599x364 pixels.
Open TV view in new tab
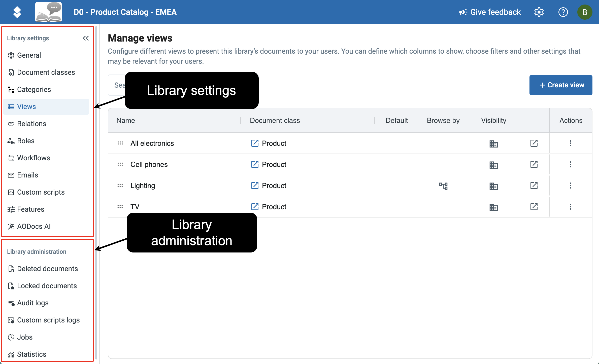click(x=534, y=207)
